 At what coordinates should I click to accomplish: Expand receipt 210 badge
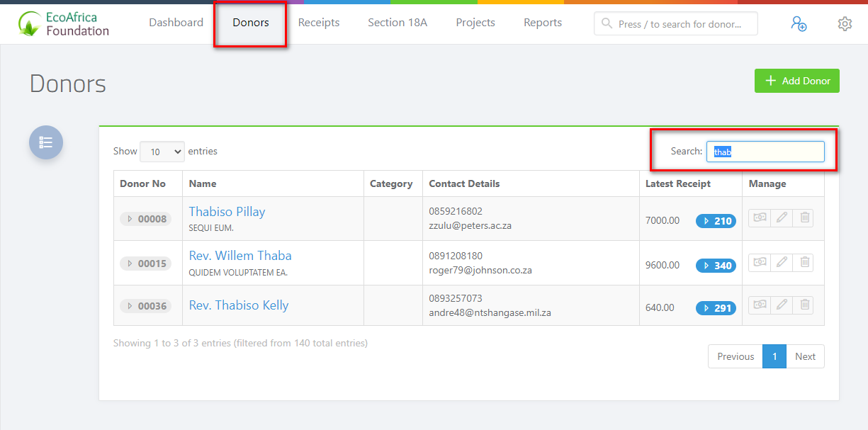click(716, 221)
